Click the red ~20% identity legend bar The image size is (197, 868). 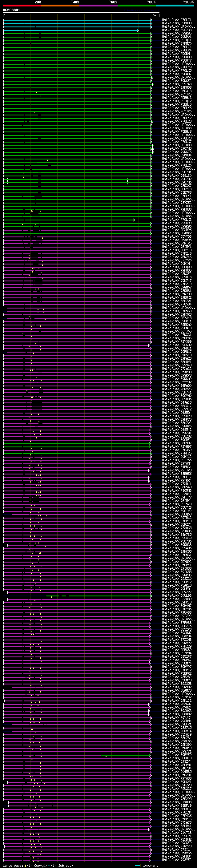[x=22, y=6]
